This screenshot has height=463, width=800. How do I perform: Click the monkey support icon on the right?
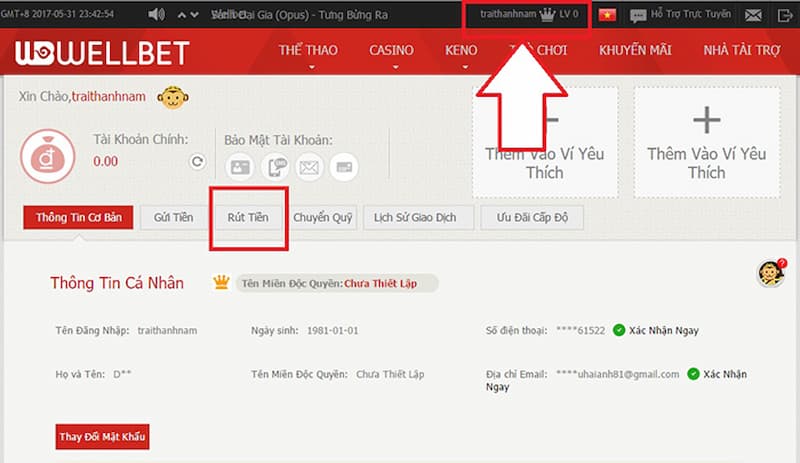click(x=770, y=274)
